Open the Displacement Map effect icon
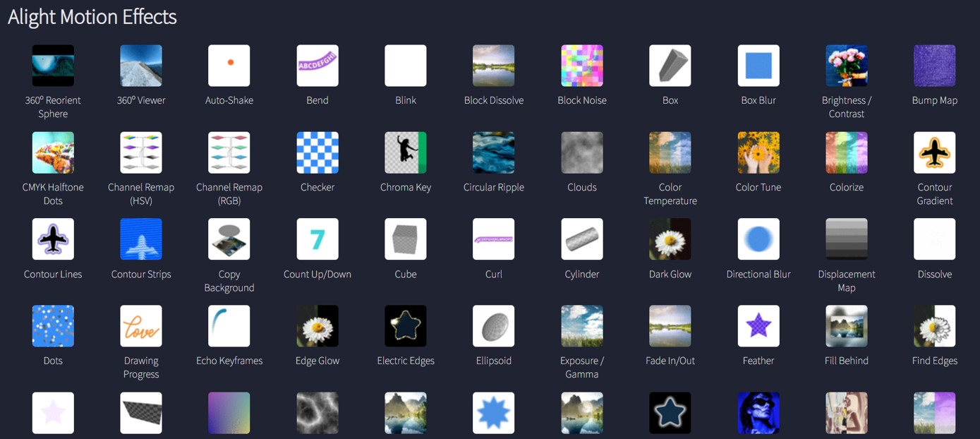The height and width of the screenshot is (439, 980). (847, 239)
